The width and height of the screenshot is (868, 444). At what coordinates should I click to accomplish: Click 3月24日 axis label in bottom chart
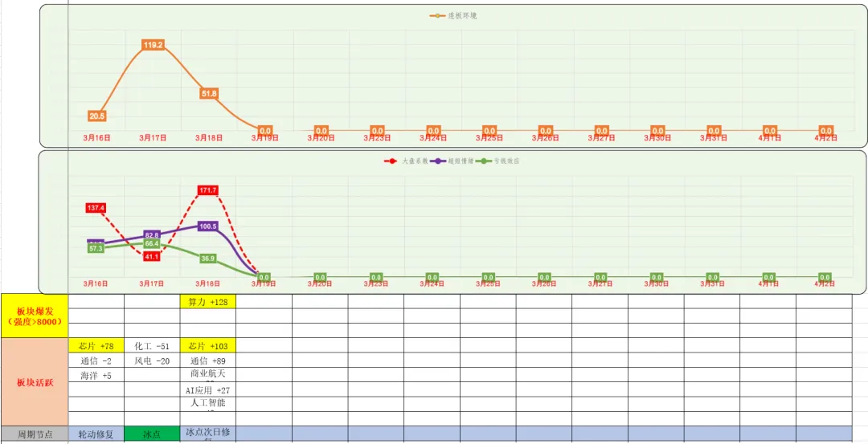point(432,283)
